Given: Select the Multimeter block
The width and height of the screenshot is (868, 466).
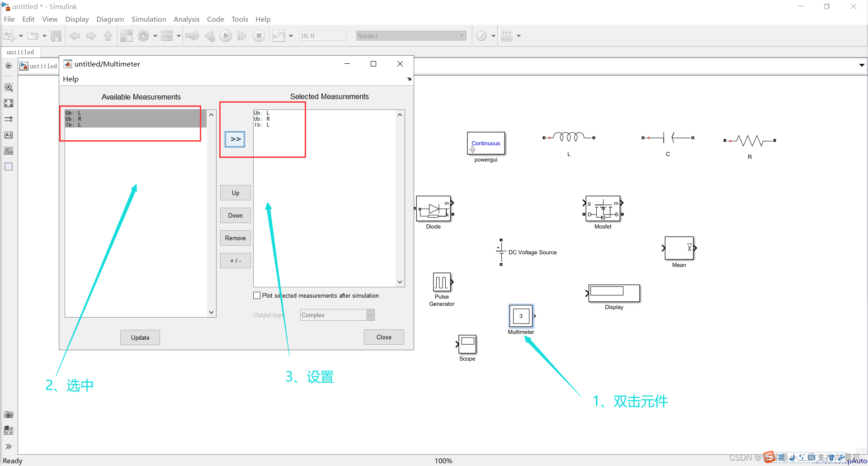Looking at the screenshot, I should coord(521,316).
